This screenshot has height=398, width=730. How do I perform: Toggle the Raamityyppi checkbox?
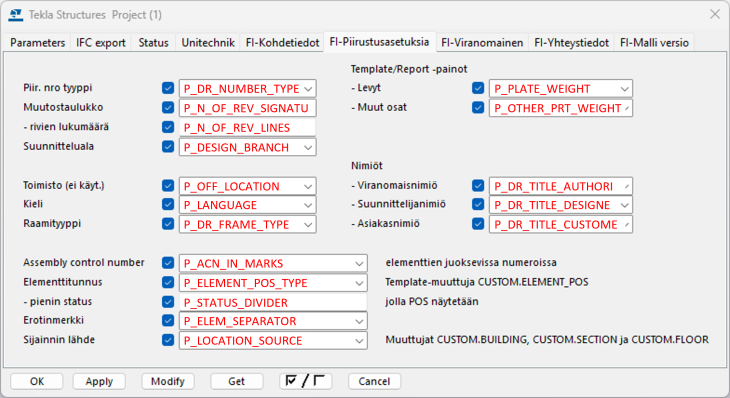[168, 224]
